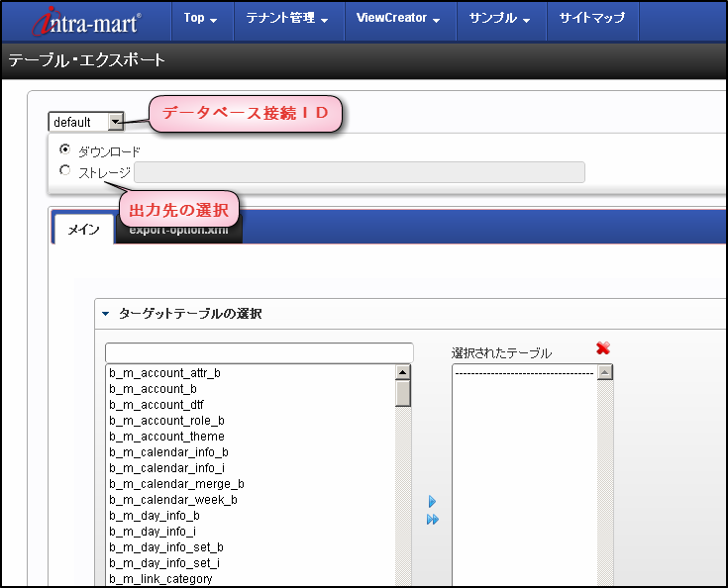Select b_m_day_info_i in the list

click(251, 532)
